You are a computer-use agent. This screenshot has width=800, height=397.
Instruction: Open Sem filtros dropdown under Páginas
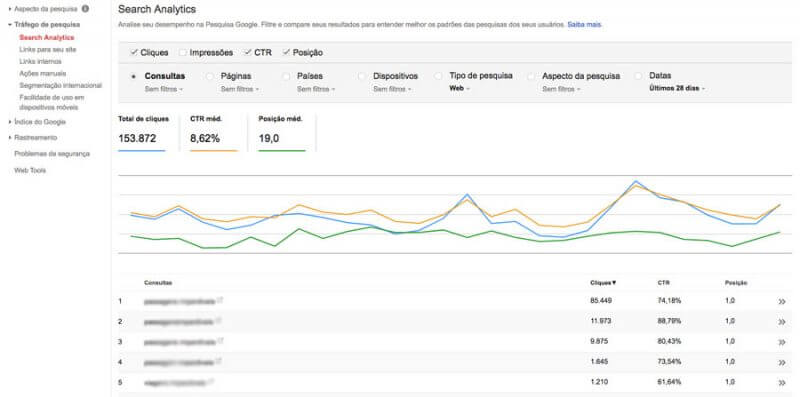[240, 89]
